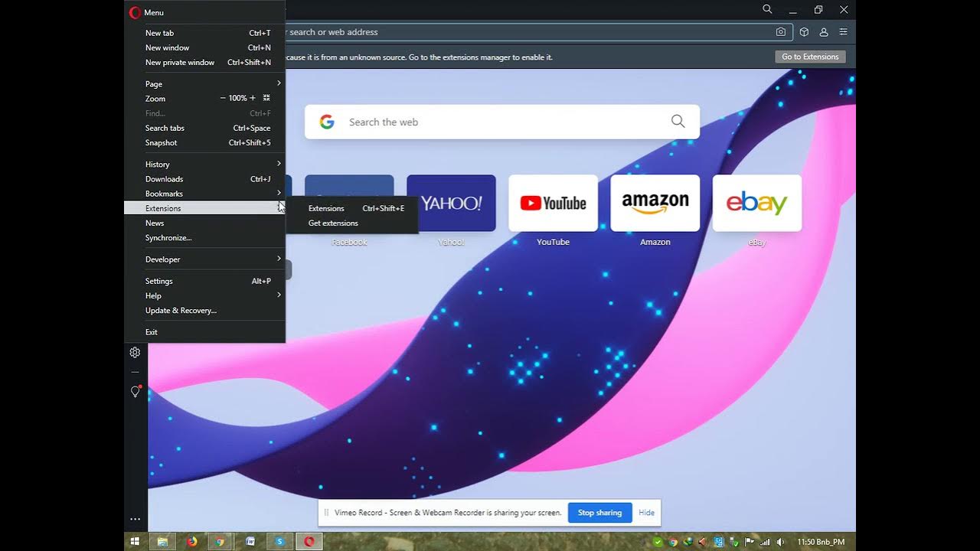Open Extensions manager in submenu (Ctrl+Shift+E)
This screenshot has height=551, width=980.
tap(352, 208)
